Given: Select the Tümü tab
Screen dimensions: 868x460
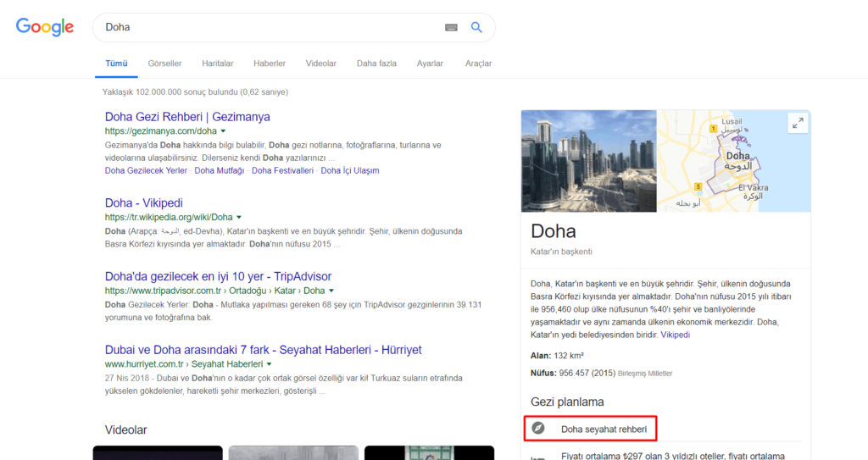Looking at the screenshot, I should 116,64.
